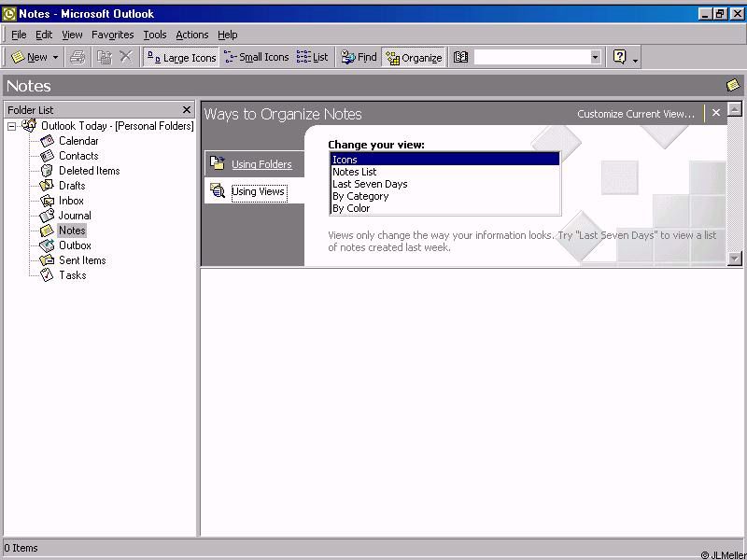Close the Ways to Organize Notes pane
Screen dimensions: 747x560
point(716,113)
